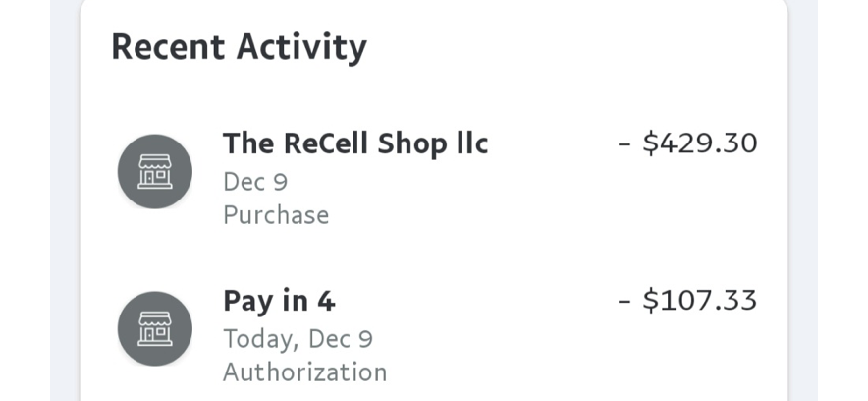This screenshot has height=401, width=868.
Task: Click the word Activity in the card heading
Action: point(301,48)
